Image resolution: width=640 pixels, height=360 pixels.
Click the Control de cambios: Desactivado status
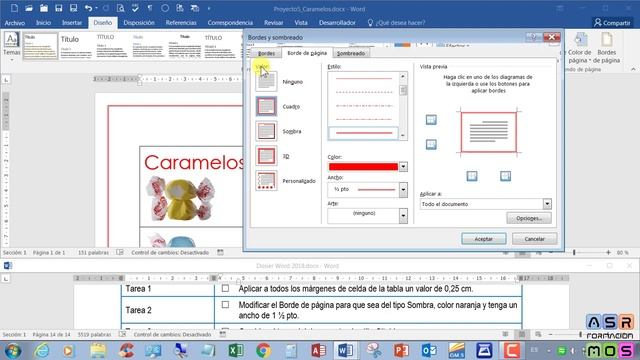click(170, 253)
